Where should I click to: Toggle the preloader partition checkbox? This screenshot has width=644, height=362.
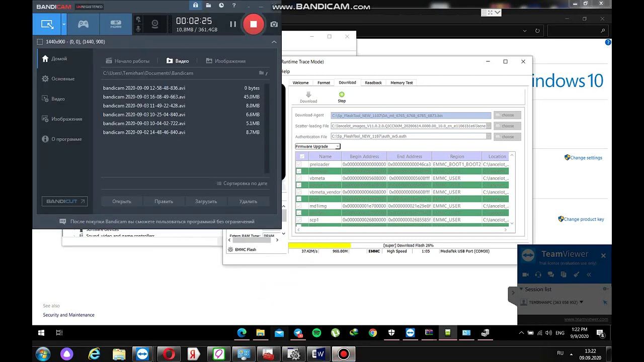click(299, 164)
